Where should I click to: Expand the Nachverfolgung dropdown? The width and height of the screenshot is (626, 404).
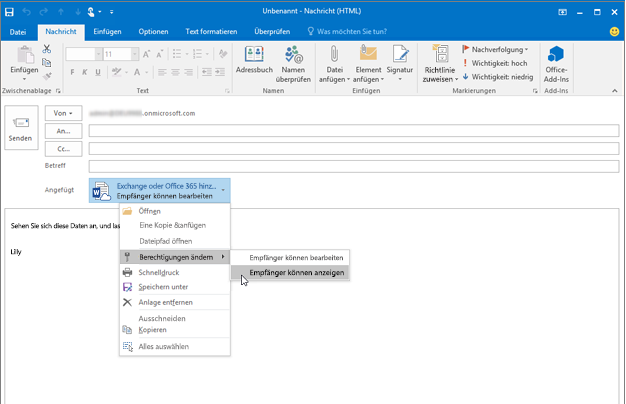(499, 48)
